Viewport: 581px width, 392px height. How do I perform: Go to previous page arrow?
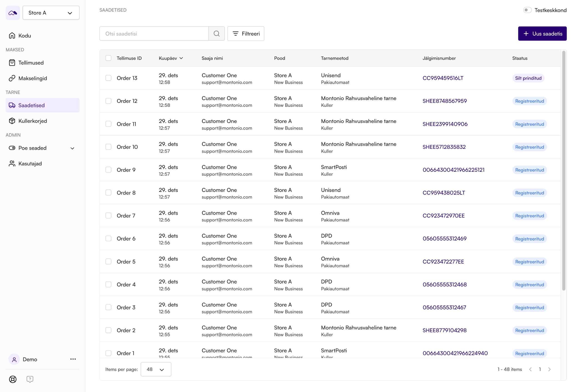pyautogui.click(x=530, y=369)
